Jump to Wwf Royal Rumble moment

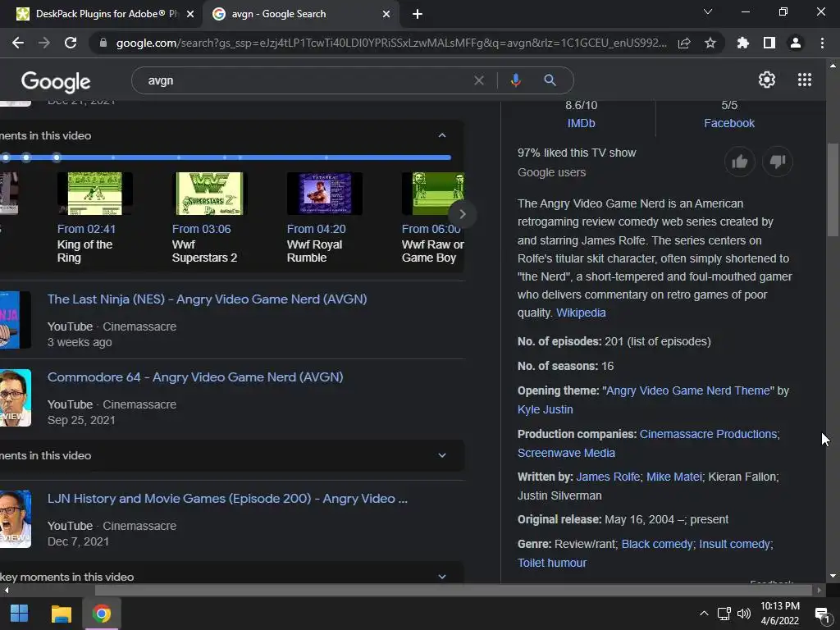[325, 217]
